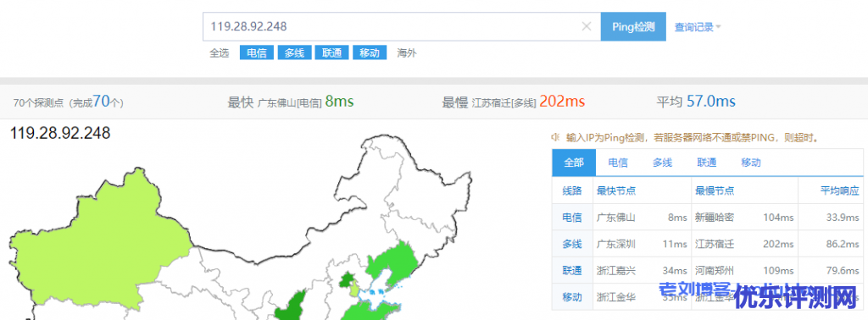Toggle the 联通 line filter
Screen dimensions: 868x320
(331, 53)
